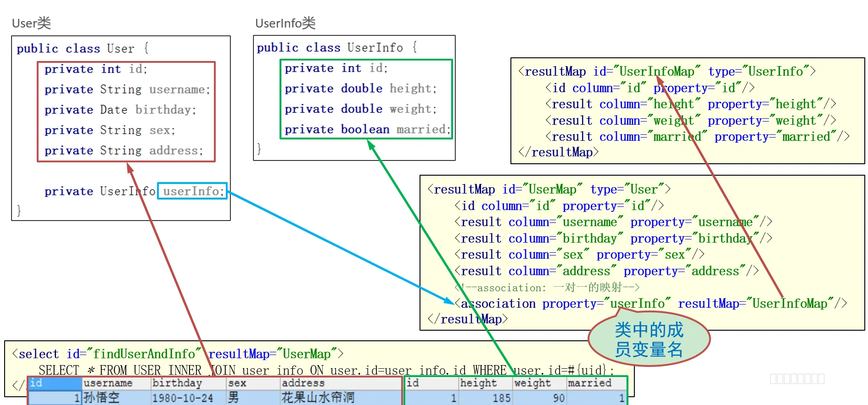Click the "孙悟空" username cell

(x=102, y=397)
